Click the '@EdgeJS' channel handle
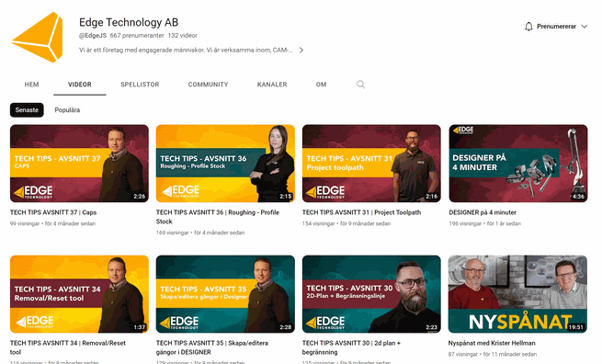Image resolution: width=602 pixels, height=364 pixels. [93, 35]
